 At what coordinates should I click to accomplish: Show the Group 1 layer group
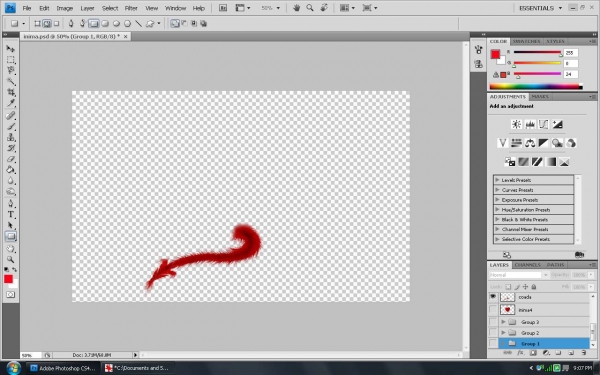click(x=493, y=343)
